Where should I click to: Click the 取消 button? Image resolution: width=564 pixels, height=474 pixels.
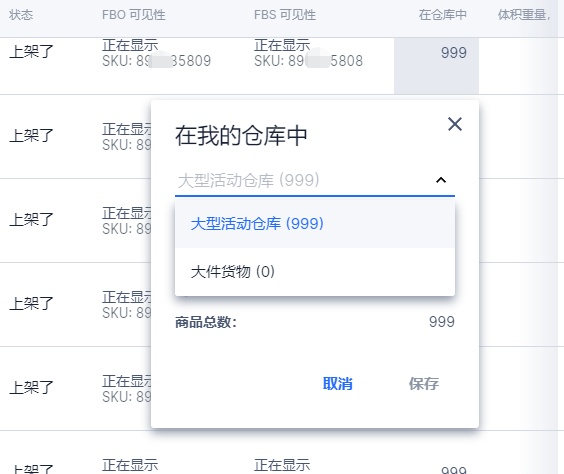[x=337, y=384]
